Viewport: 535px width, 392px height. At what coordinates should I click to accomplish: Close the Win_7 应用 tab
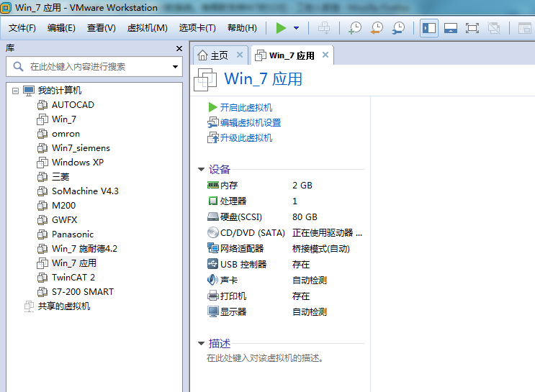click(325, 55)
